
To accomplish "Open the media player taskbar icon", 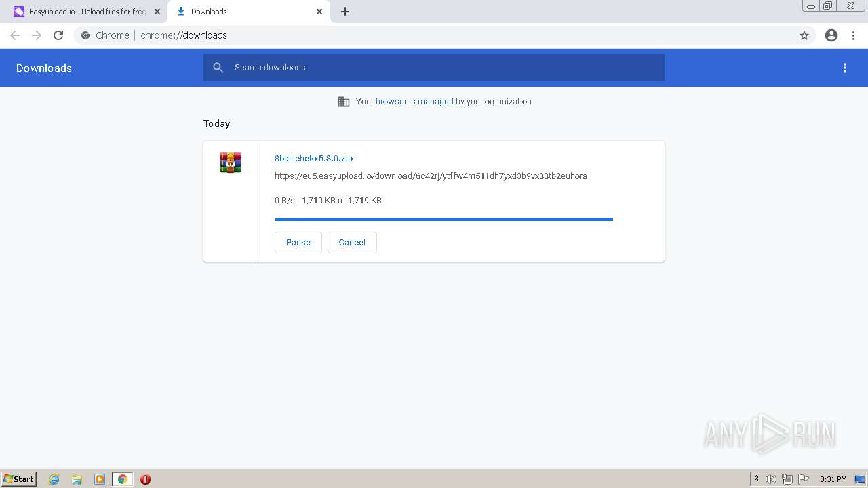I will click(x=100, y=479).
